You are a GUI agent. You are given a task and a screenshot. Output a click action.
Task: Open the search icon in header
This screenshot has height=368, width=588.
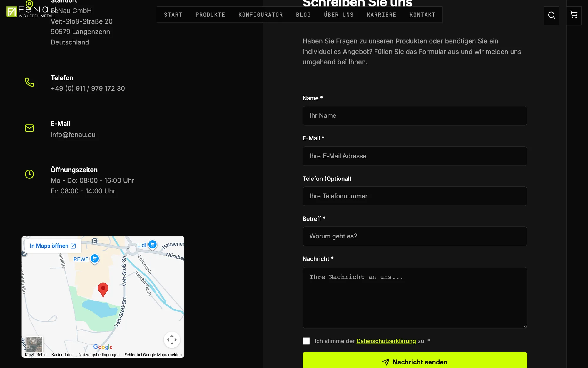coord(552,15)
